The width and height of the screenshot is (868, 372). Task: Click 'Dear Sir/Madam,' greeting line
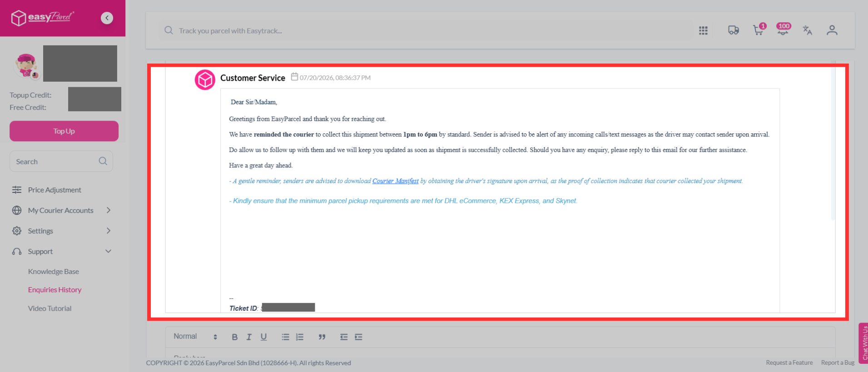[x=254, y=102]
